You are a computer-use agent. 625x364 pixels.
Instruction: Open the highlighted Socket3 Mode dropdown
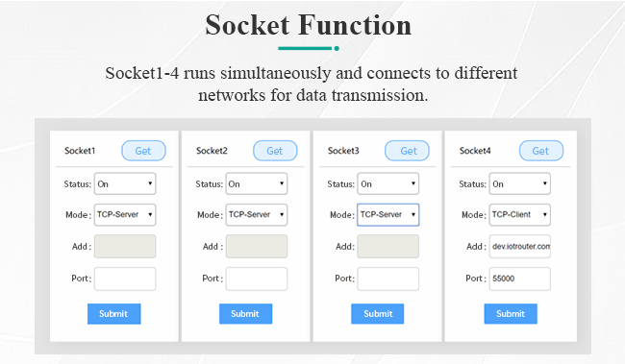387,215
